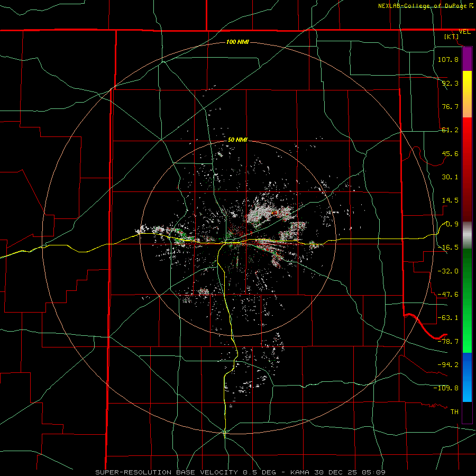The height and width of the screenshot is (476, 476).
Task: Select the 107.8 velocity scale value
Action: (x=448, y=59)
